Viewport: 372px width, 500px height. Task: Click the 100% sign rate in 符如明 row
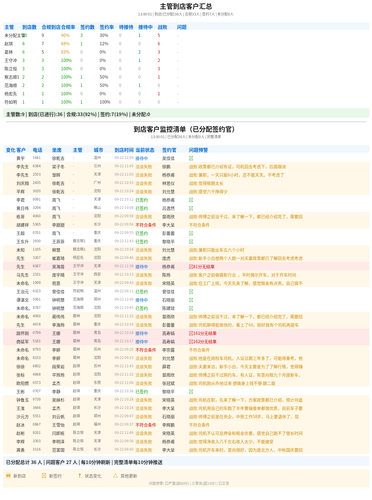[x=105, y=102]
